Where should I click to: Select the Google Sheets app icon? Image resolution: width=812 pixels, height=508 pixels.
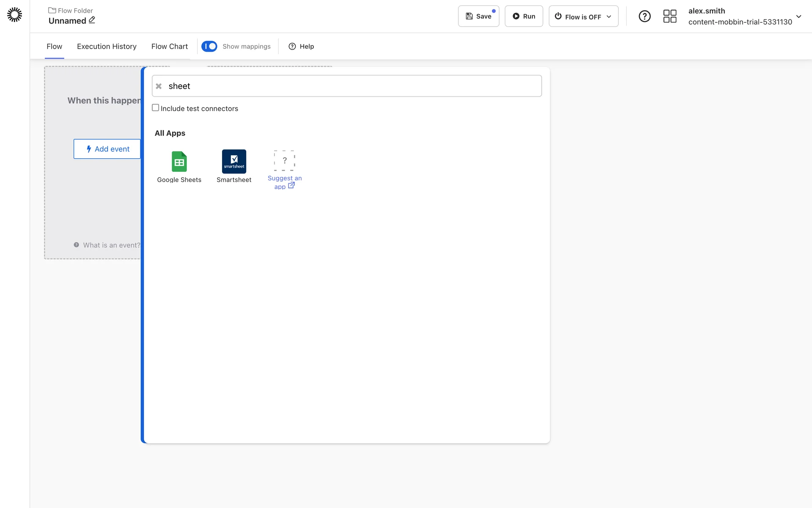pos(179,161)
